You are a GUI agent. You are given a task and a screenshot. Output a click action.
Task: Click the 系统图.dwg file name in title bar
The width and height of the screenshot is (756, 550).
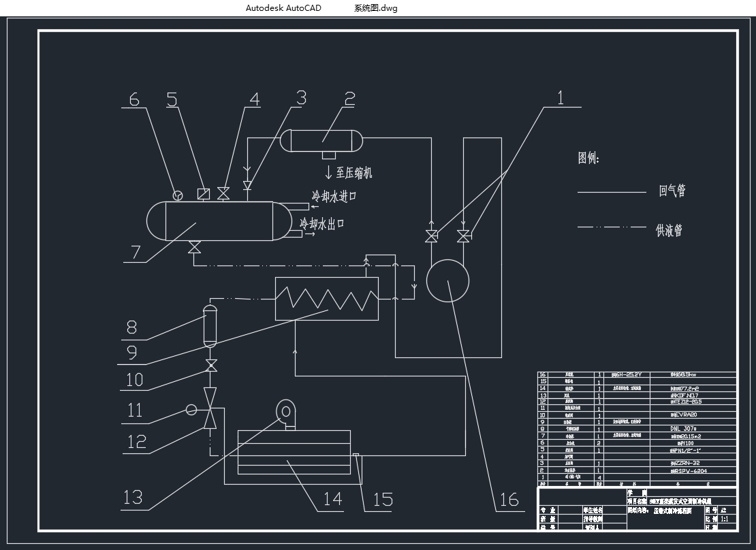pos(375,8)
